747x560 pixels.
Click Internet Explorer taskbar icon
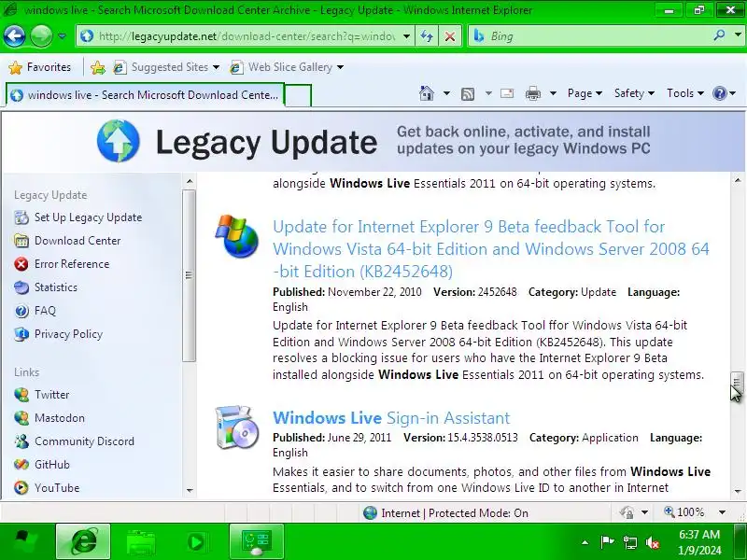pos(83,541)
